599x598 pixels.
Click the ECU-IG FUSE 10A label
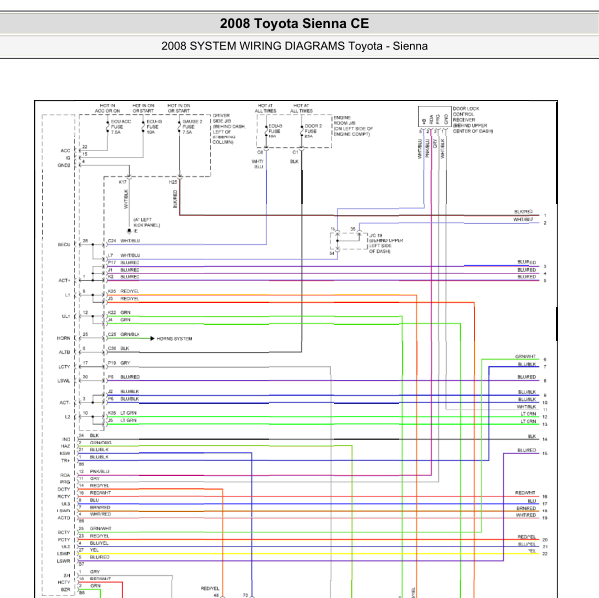pyautogui.click(x=154, y=127)
